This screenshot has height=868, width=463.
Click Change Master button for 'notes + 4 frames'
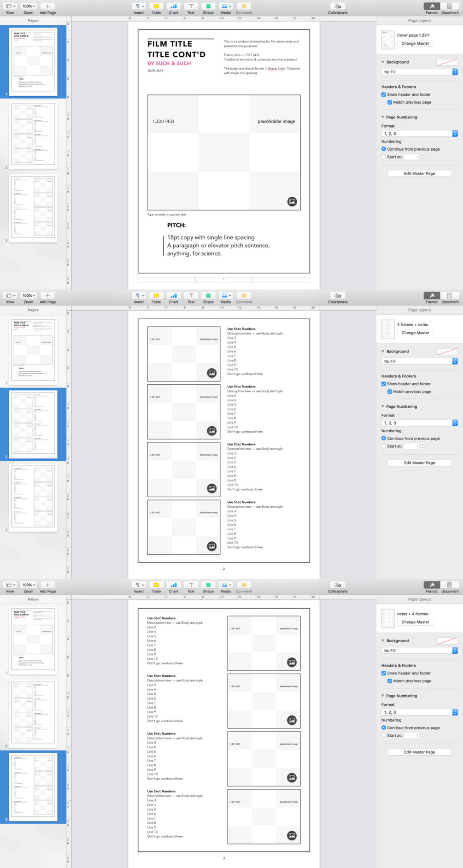[415, 622]
